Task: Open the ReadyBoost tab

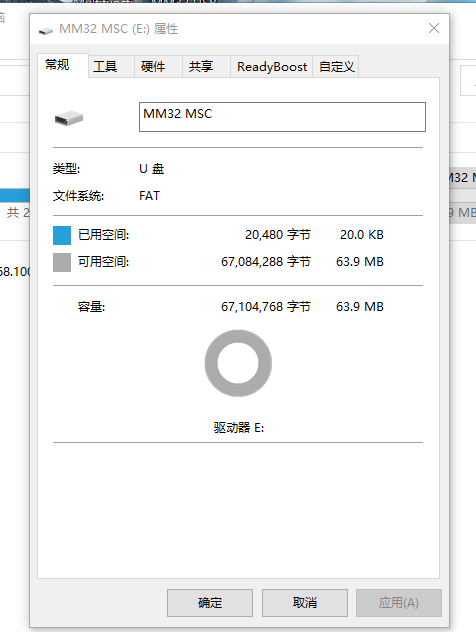Action: (x=272, y=67)
